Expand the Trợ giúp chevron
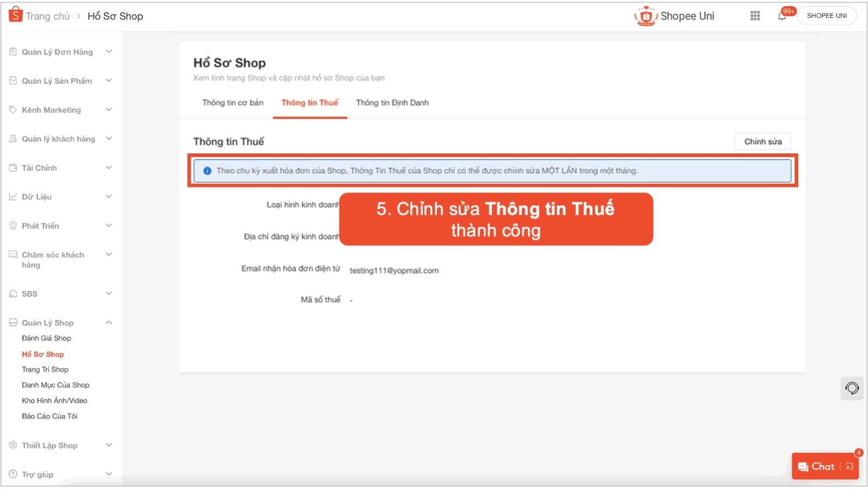 click(x=108, y=474)
